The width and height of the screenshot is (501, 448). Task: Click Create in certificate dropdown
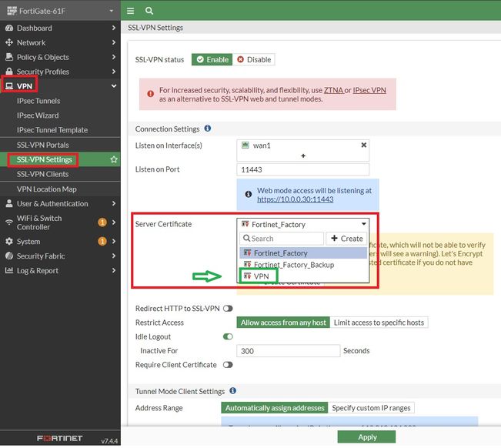(346, 239)
